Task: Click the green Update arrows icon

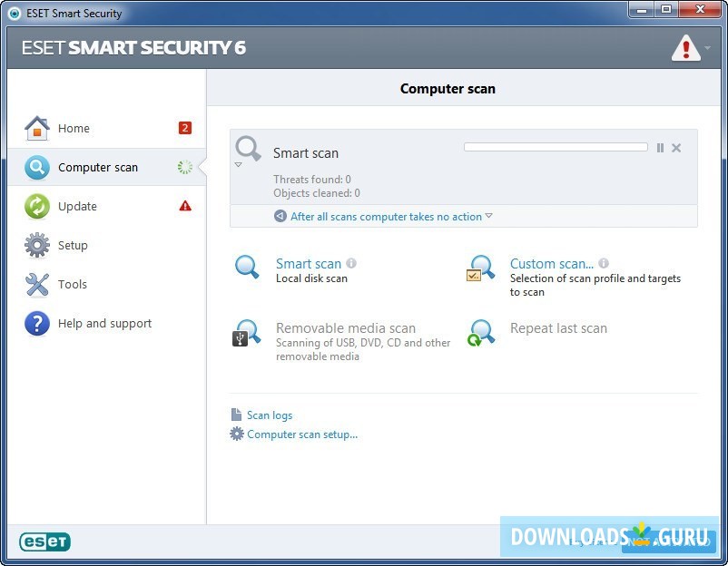Action: (x=37, y=206)
